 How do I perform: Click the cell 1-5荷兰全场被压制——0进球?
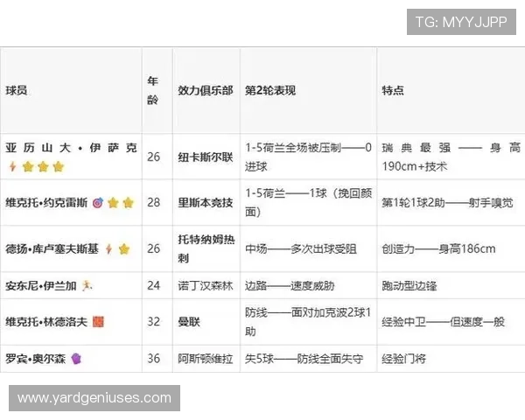point(308,157)
